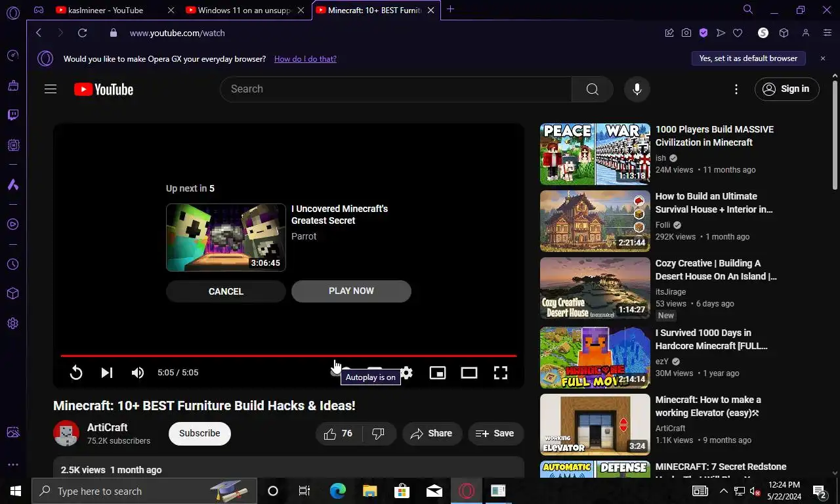Switch to kaslmineer - YouTube tab
This screenshot has width=840, height=504.
click(x=105, y=10)
